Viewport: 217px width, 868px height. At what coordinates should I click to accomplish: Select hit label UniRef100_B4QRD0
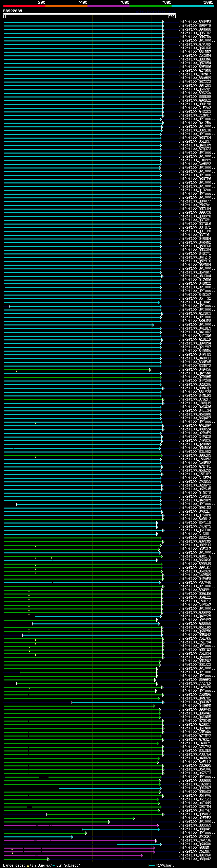point(195,351)
